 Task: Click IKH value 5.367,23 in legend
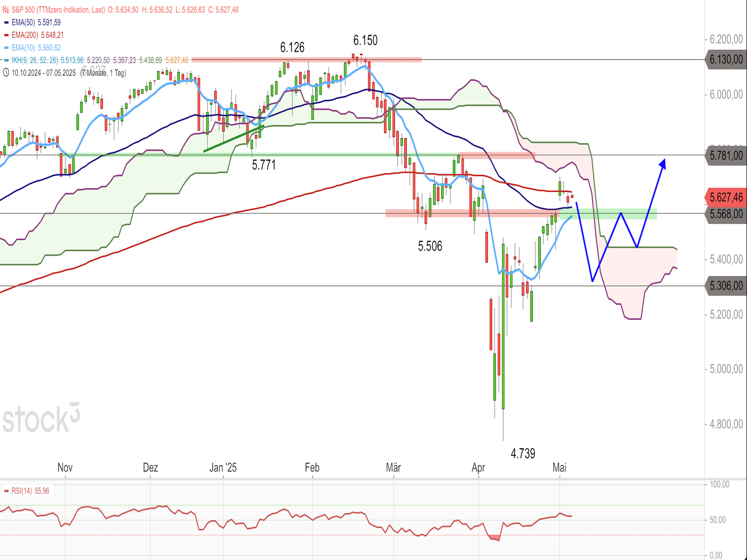tap(125, 60)
